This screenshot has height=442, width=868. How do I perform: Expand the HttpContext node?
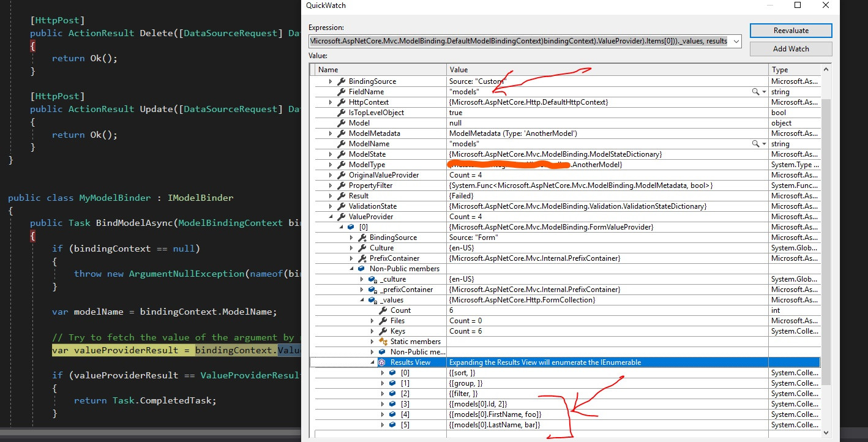point(331,102)
